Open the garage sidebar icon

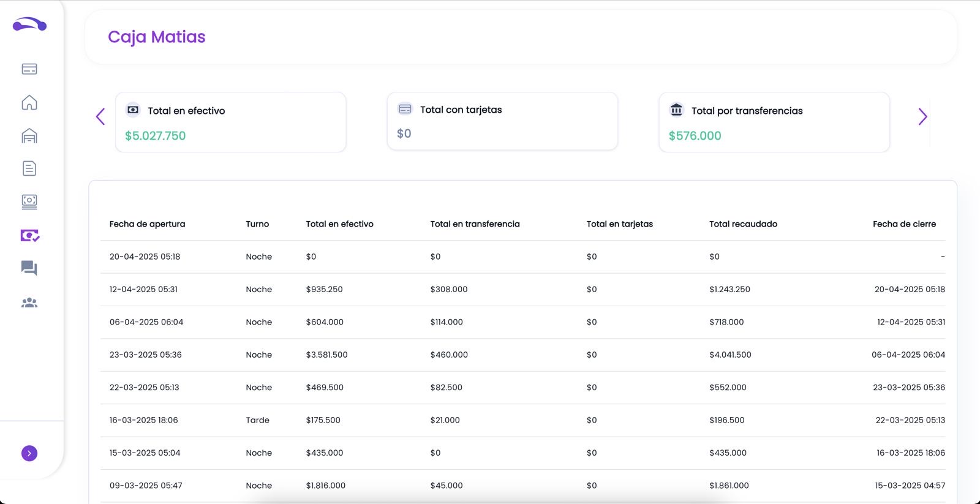(29, 135)
